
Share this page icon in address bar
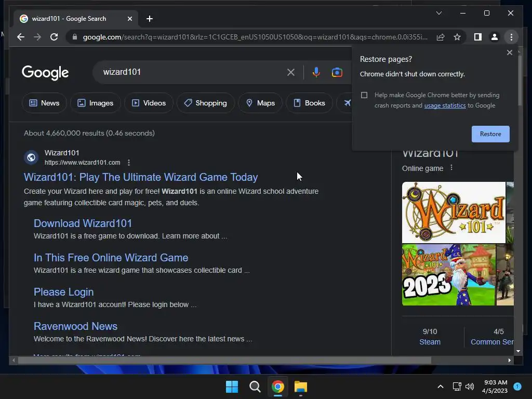tap(441, 37)
